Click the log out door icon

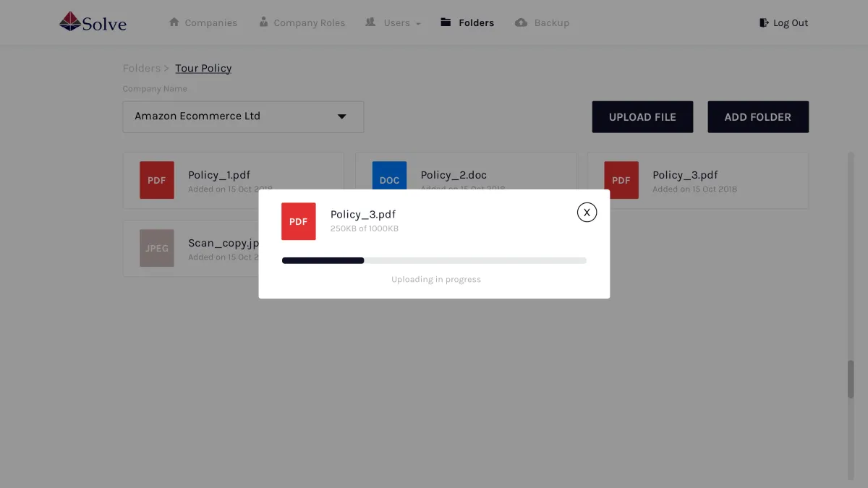[764, 22]
